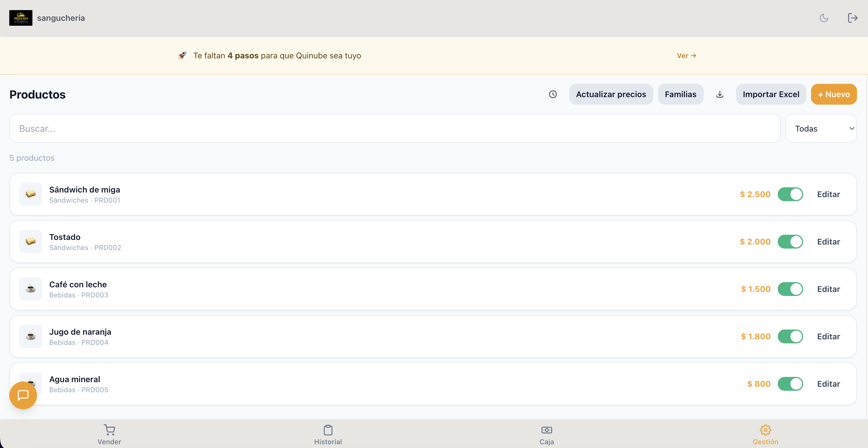Click the $ 1.800 price
The width and height of the screenshot is (868, 448).
pos(756,337)
